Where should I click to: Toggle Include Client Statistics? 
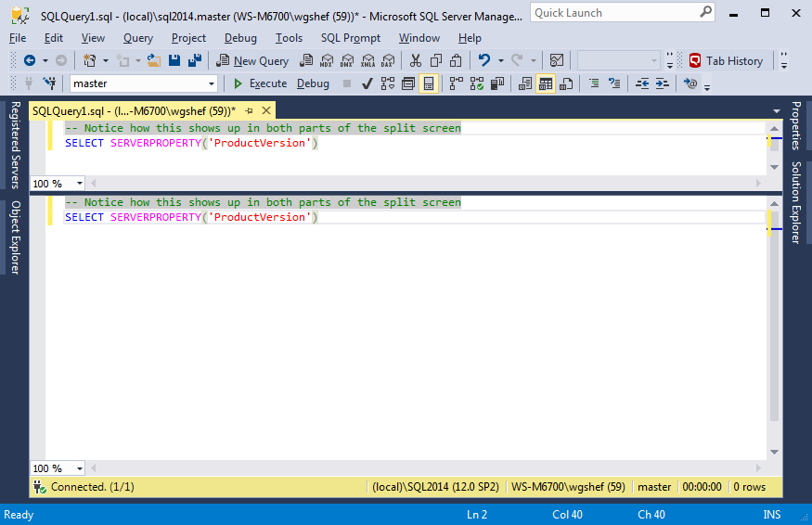tap(497, 83)
